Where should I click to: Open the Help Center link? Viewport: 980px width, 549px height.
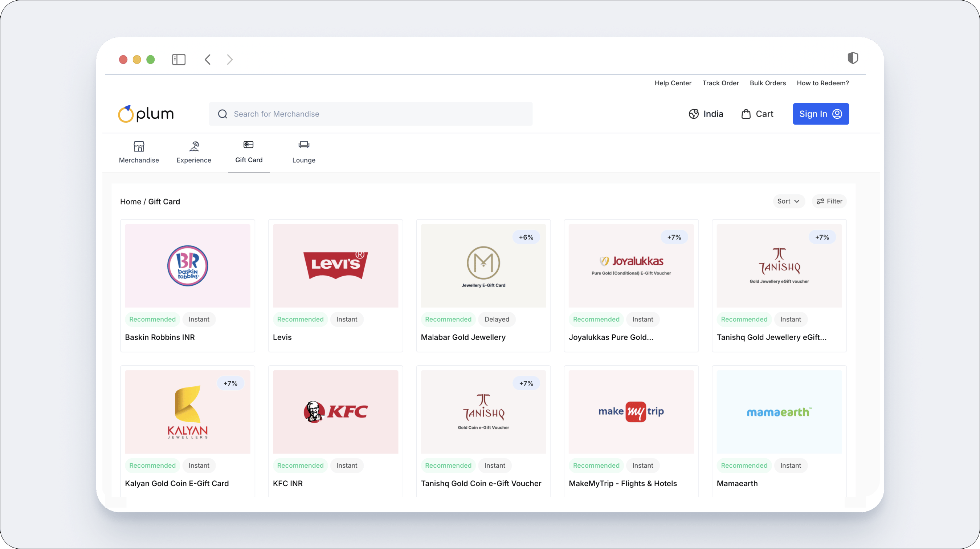click(x=673, y=83)
